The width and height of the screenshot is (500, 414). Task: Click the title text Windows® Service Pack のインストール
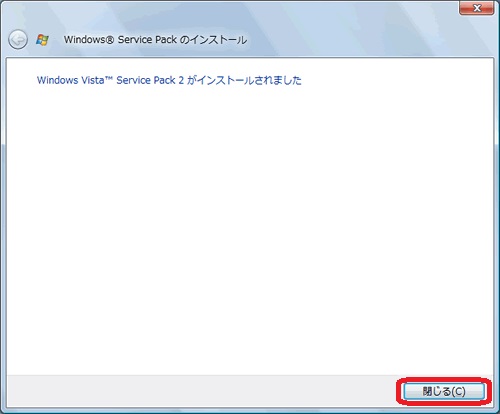155,40
